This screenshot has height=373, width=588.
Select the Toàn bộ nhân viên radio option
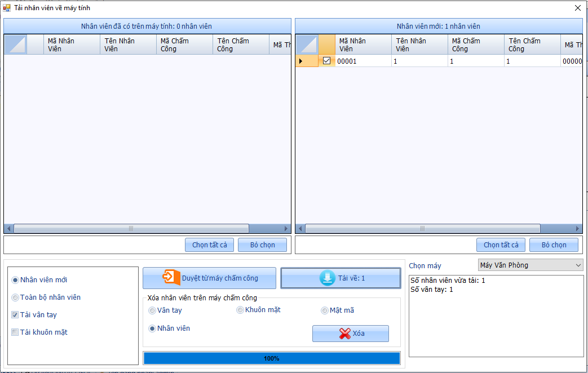click(15, 297)
